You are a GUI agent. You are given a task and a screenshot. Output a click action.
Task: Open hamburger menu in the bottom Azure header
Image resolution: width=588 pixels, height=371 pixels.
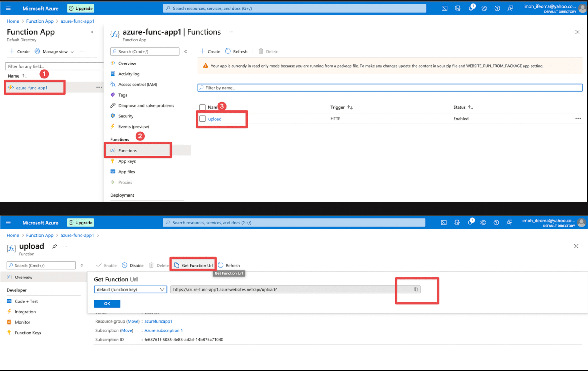8,222
